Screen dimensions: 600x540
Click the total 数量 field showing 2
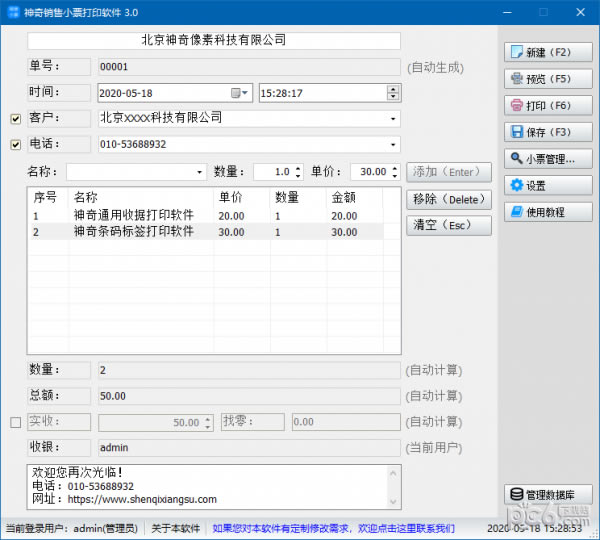pos(249,370)
